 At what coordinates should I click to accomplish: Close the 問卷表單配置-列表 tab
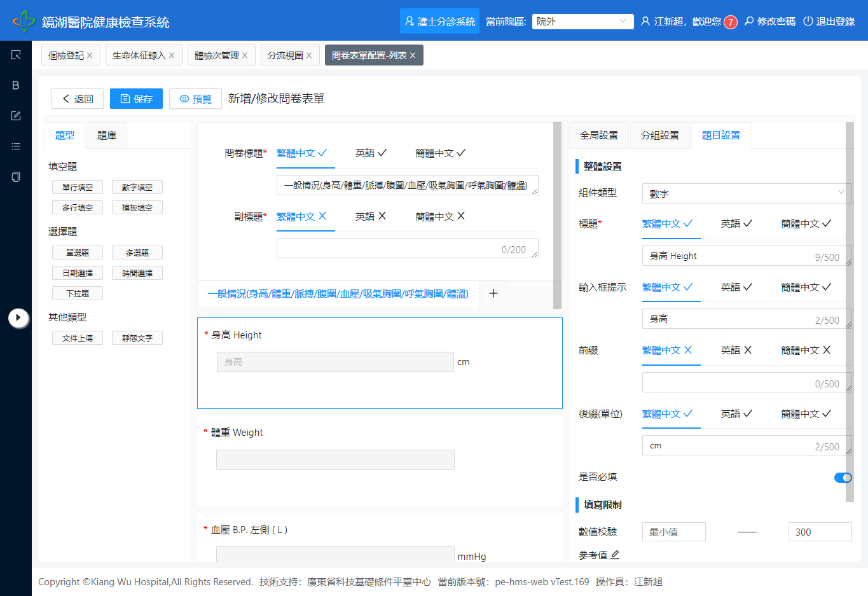coord(413,55)
